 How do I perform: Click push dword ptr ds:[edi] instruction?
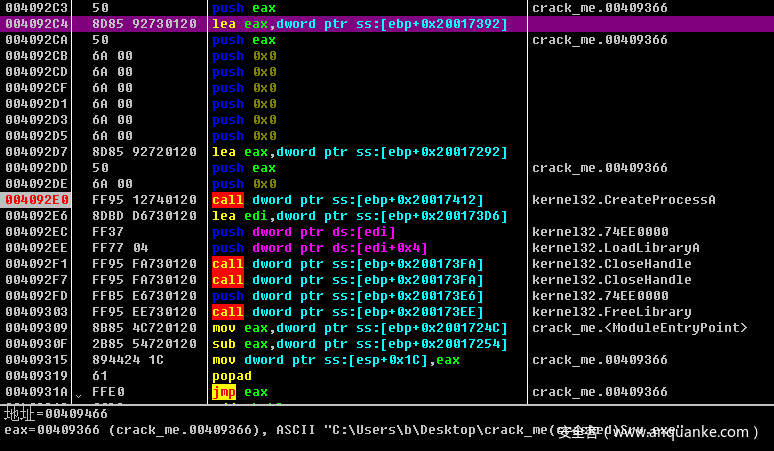(304, 232)
